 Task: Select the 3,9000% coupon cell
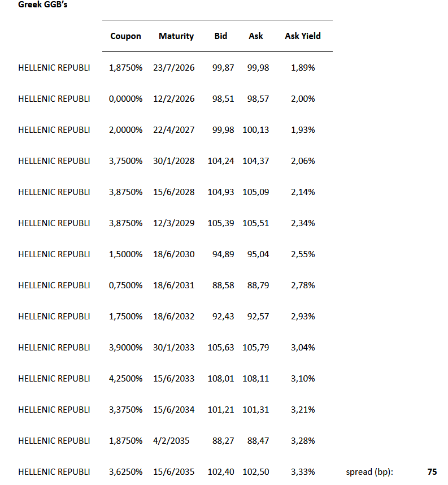click(x=125, y=348)
